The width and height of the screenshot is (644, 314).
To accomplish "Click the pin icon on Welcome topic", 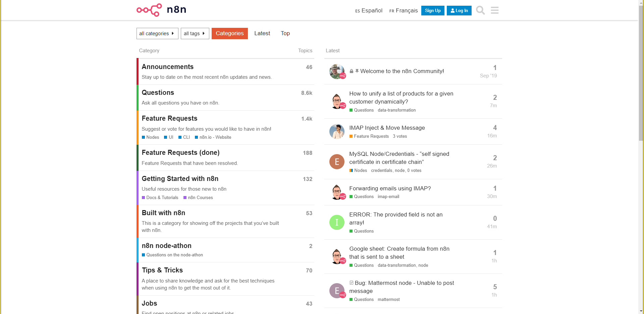I will tap(357, 71).
